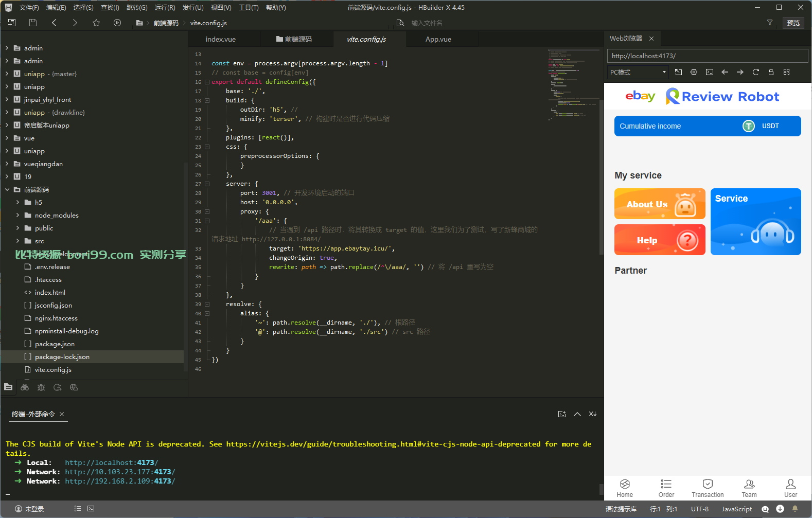Fold the server block at line 27
This screenshot has height=518, width=812.
coord(207,184)
